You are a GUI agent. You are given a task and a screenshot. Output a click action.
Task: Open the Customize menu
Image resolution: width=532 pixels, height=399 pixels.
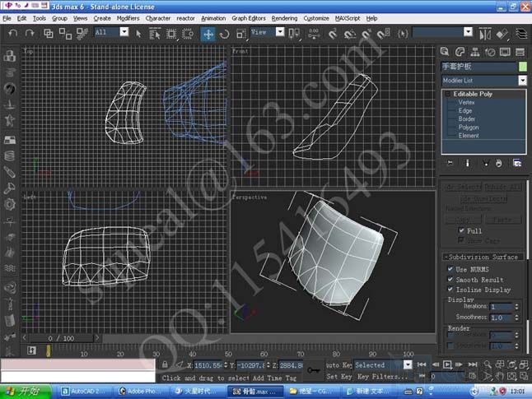click(x=316, y=18)
